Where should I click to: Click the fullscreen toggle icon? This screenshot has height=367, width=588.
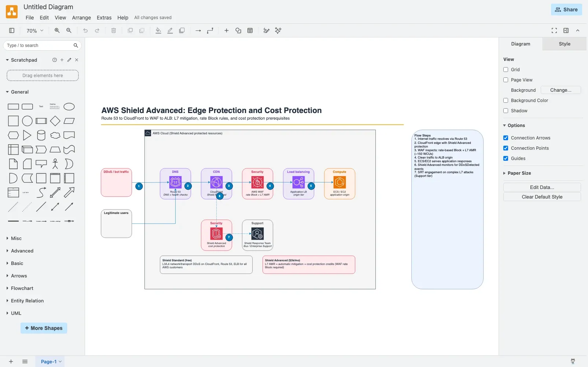[554, 31]
